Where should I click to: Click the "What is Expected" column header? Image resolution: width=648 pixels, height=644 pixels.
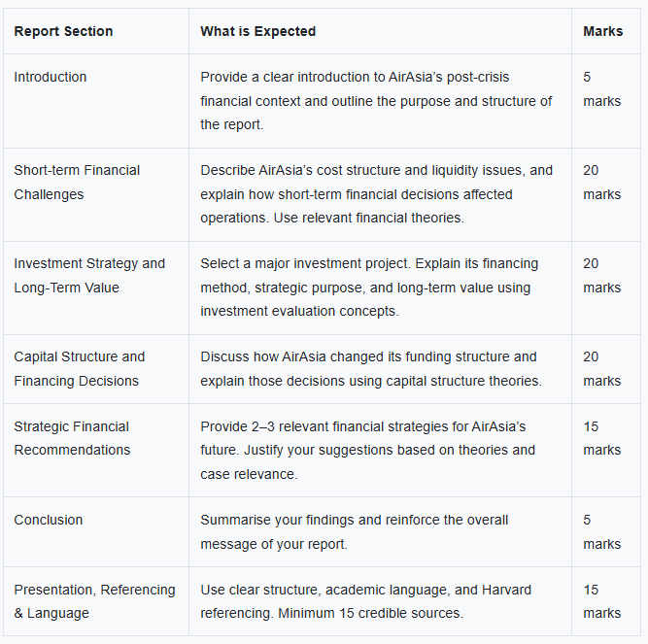click(x=257, y=31)
